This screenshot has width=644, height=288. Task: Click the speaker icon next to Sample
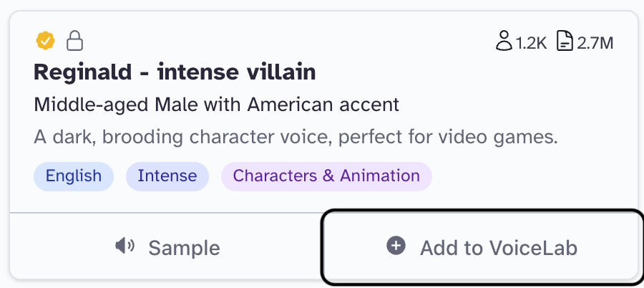coord(125,247)
